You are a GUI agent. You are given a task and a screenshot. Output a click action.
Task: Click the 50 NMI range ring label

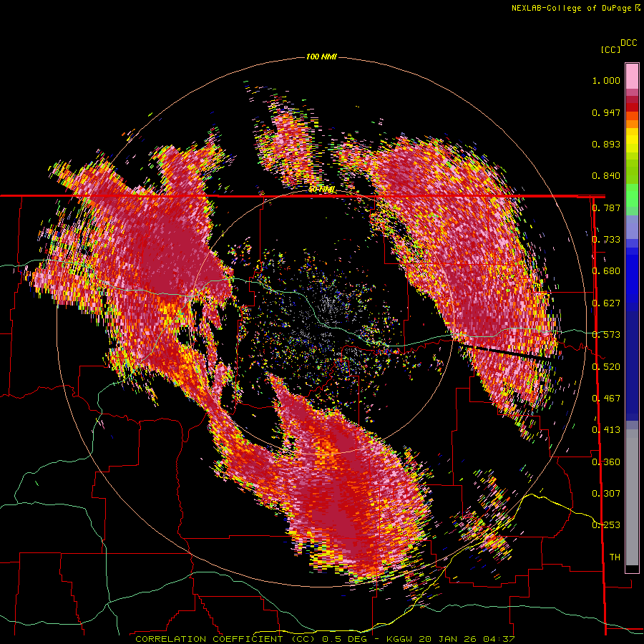321,190
